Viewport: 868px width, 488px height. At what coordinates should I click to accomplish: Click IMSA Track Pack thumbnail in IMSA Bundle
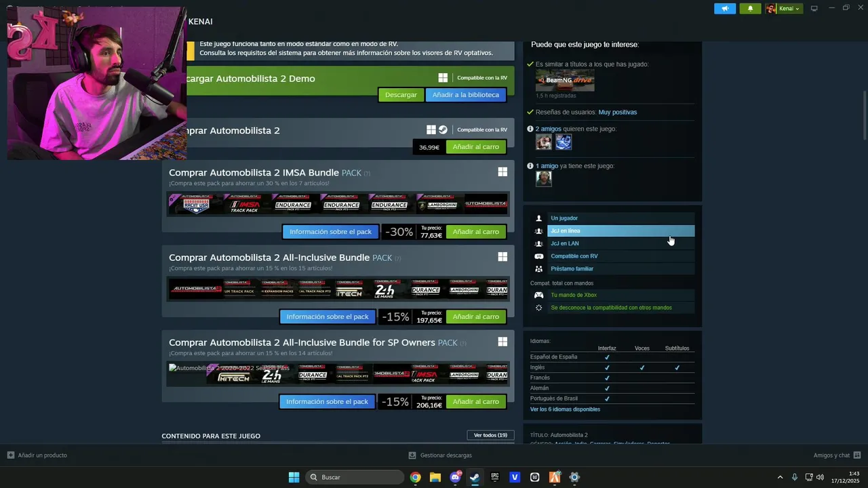pyautogui.click(x=245, y=204)
